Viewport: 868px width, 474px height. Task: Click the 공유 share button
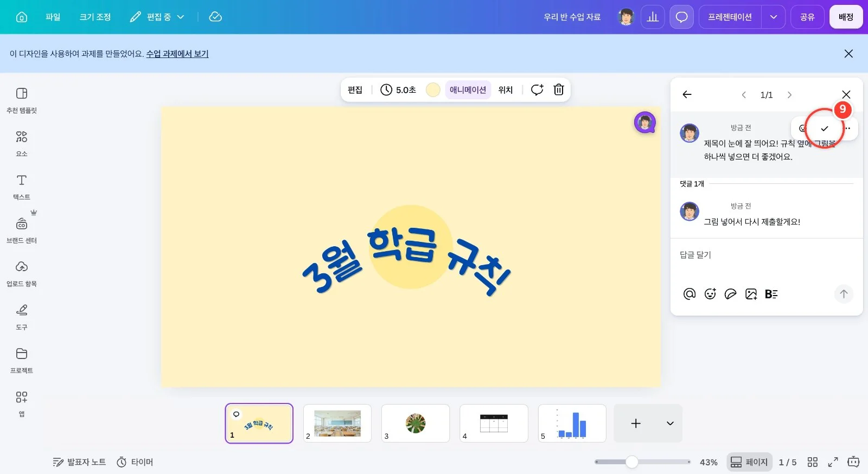click(807, 17)
